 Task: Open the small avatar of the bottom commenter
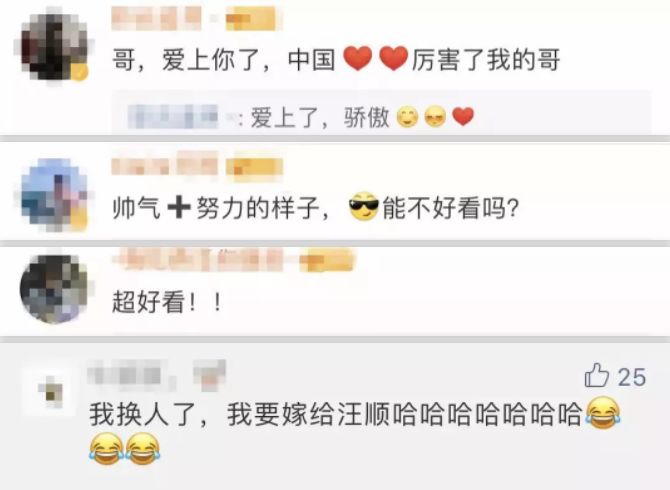(51, 390)
